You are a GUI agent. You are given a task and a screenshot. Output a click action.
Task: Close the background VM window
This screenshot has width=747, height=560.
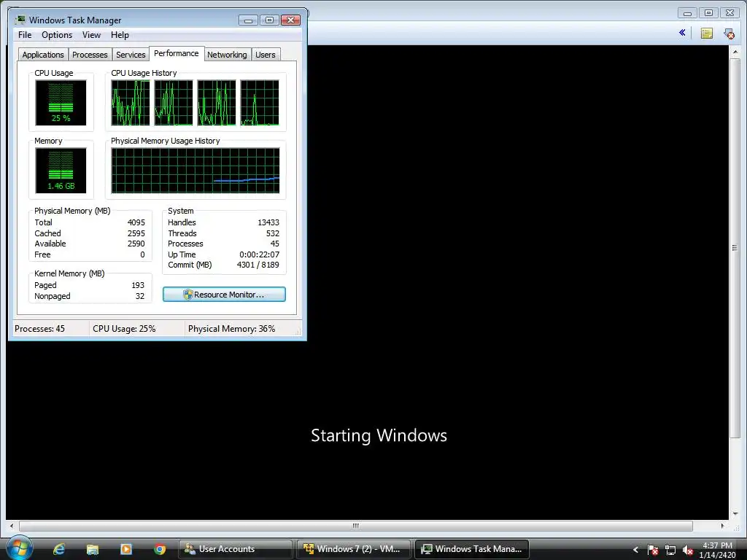[729, 13]
